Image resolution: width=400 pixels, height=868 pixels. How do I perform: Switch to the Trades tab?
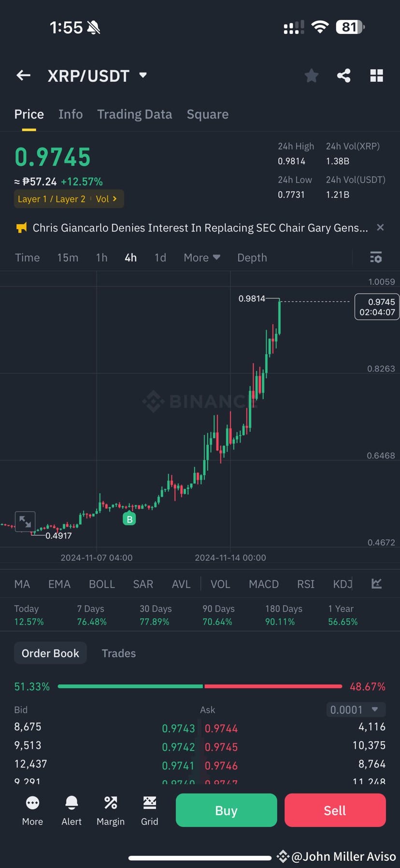118,653
